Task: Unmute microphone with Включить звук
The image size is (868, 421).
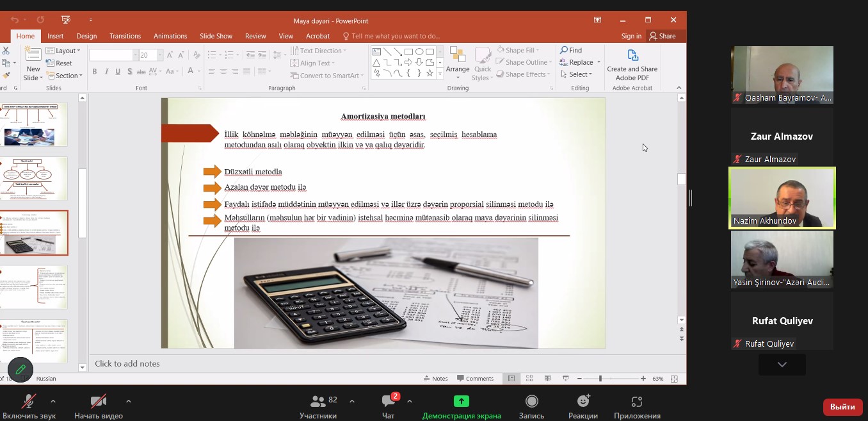Action: pyautogui.click(x=29, y=407)
